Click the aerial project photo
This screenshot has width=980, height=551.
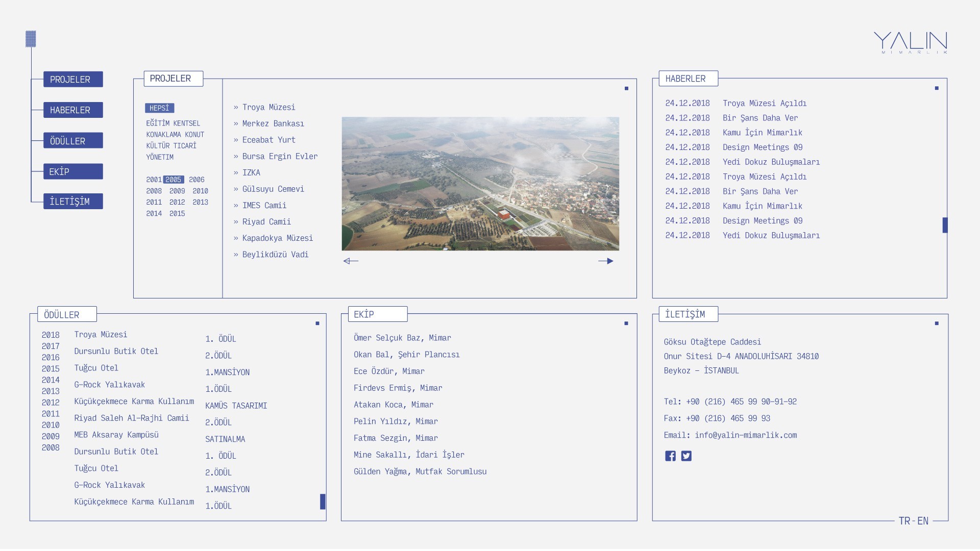[x=480, y=184]
